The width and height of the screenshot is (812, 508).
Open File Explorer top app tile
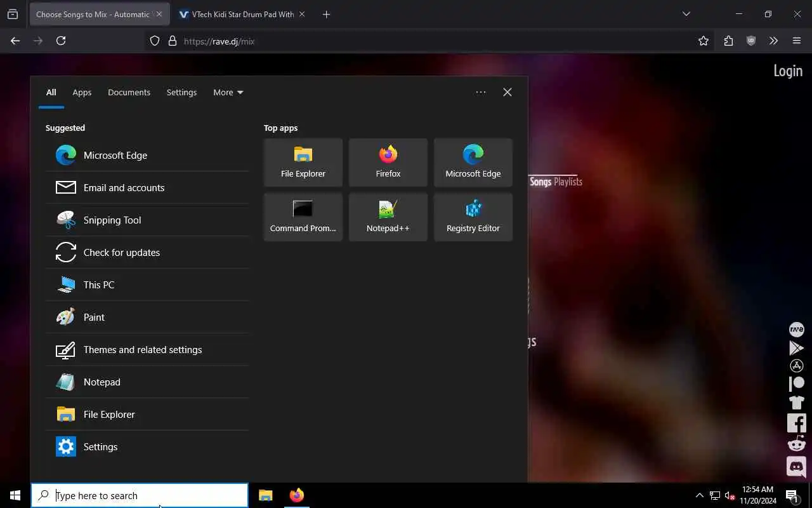[303, 163]
